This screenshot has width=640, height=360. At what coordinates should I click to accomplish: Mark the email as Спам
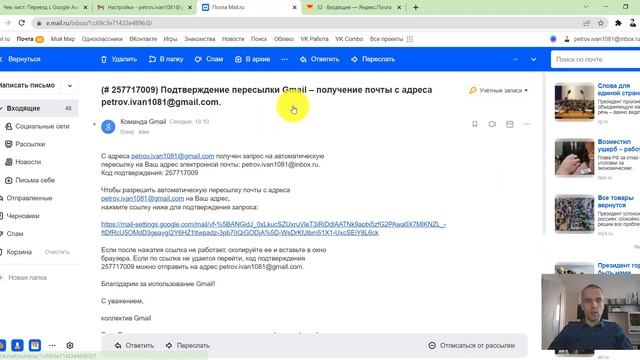coord(209,59)
